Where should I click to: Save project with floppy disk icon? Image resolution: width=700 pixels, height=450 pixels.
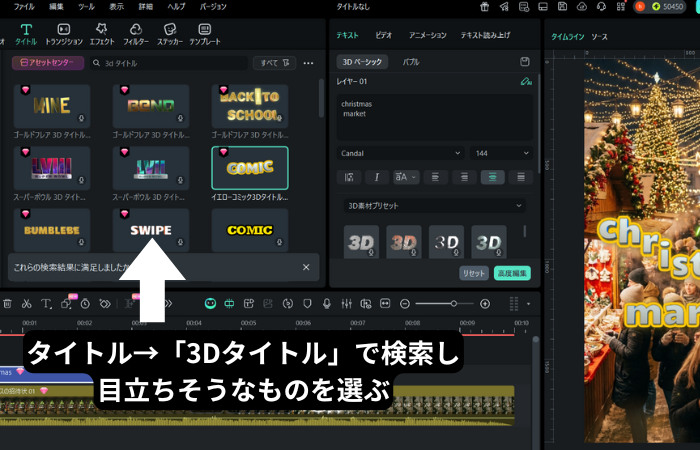click(562, 6)
